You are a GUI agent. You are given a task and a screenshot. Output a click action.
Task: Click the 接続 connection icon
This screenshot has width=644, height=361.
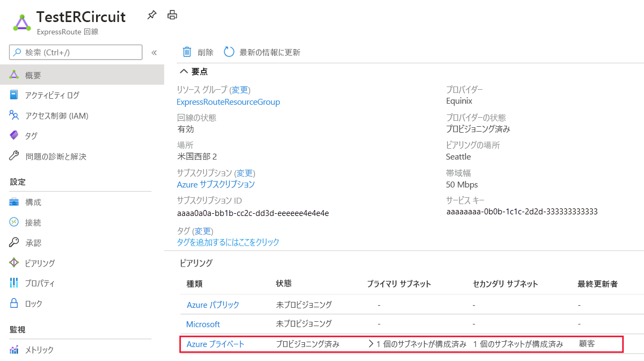14,222
